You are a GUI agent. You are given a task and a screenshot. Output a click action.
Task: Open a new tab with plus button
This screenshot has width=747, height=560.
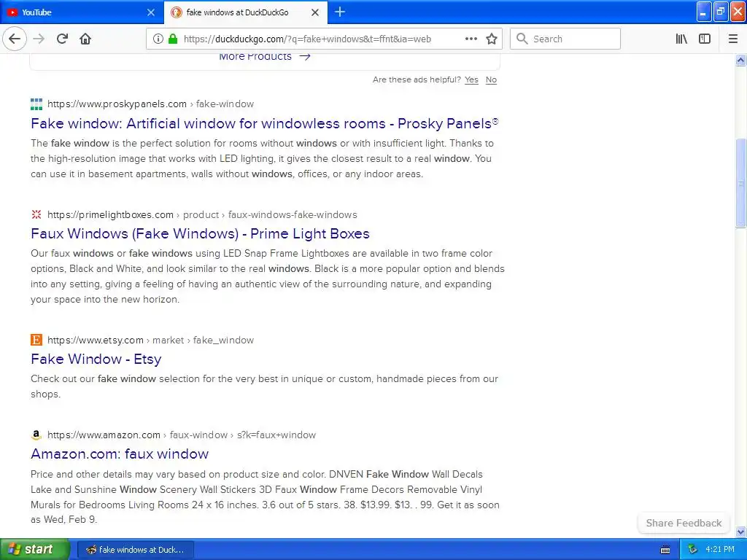point(340,12)
